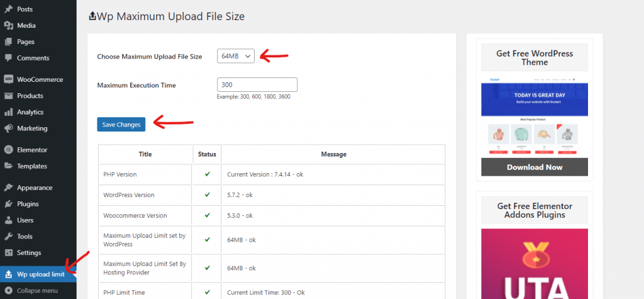
Task: Open the Elementor menu item
Action: click(38, 150)
